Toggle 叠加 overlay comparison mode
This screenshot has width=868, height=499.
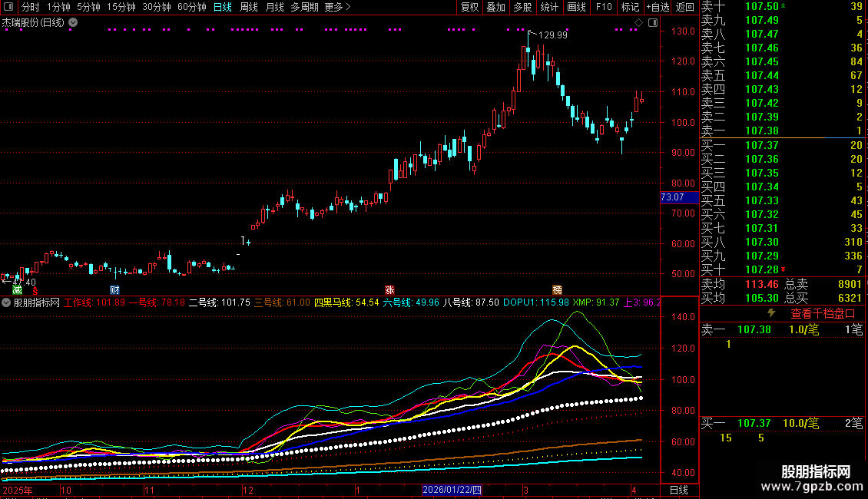(496, 7)
